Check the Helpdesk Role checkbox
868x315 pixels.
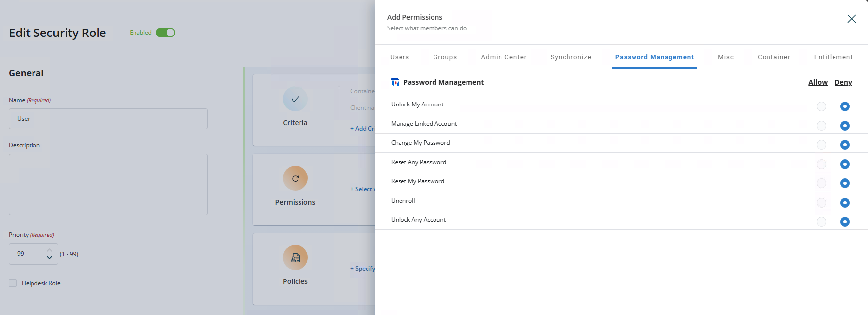[13, 283]
